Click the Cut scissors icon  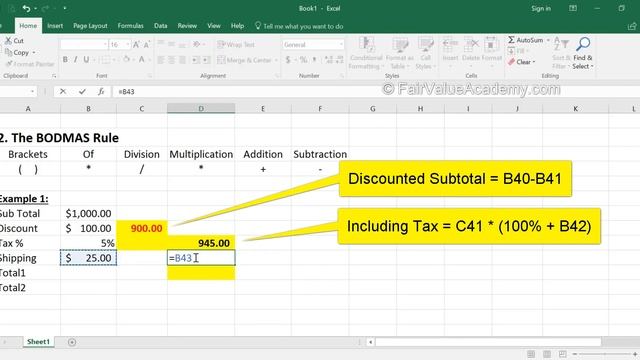coord(8,40)
